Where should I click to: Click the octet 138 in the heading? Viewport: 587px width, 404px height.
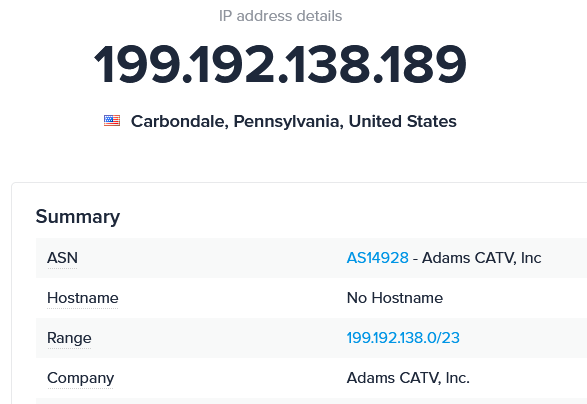tap(330, 64)
